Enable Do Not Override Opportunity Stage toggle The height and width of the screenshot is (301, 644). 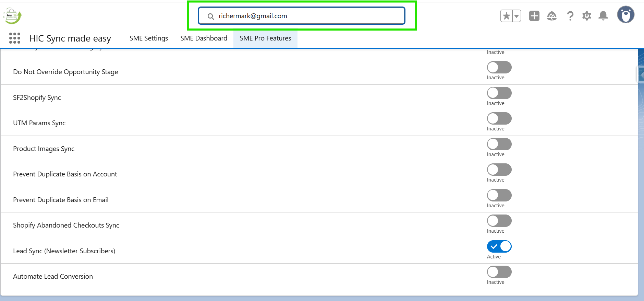(499, 67)
